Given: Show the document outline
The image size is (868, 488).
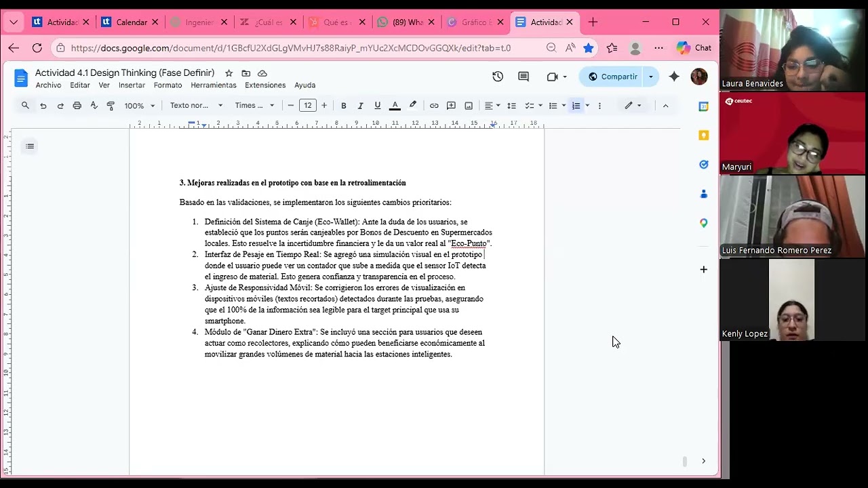Looking at the screenshot, I should 30,146.
